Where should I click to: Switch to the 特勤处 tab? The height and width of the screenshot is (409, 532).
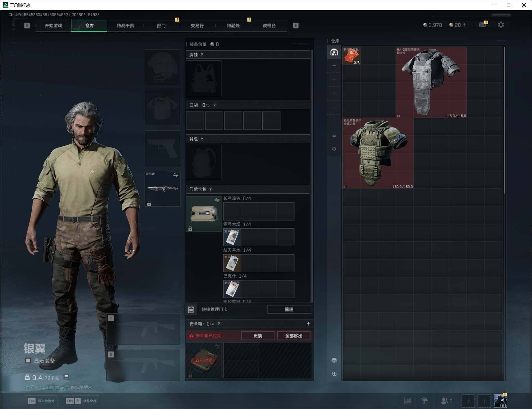233,26
